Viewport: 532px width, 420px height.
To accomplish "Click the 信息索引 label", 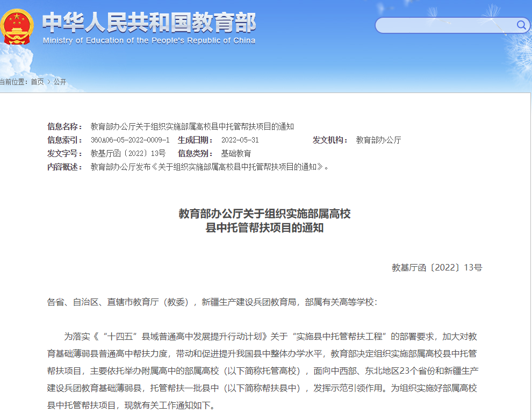I will tap(64, 140).
